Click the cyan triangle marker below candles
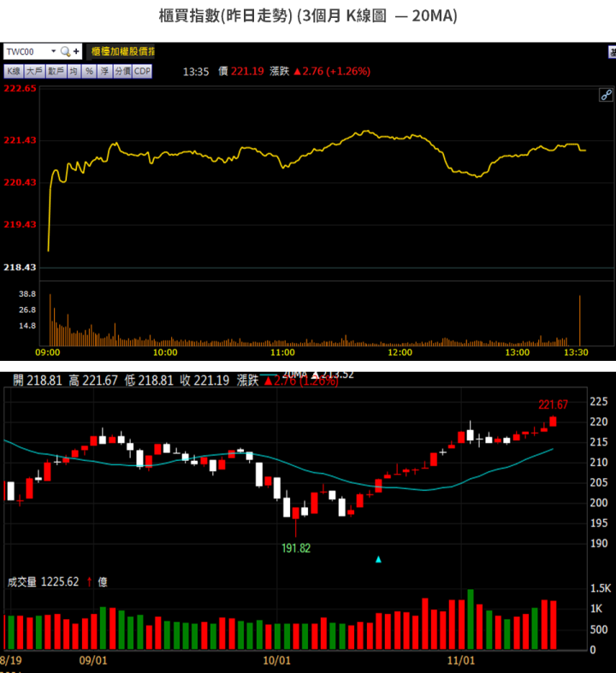616x673 pixels. coord(378,559)
